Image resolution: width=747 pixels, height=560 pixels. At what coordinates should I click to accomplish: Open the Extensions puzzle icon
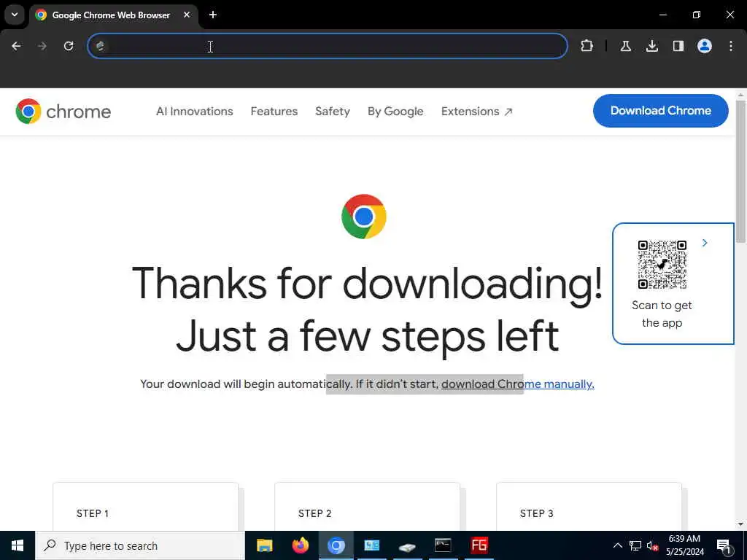[587, 46]
